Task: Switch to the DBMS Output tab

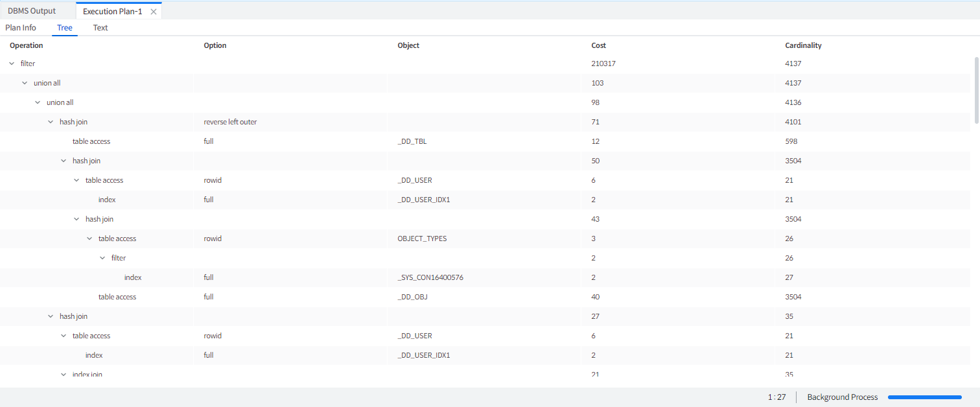Action: click(32, 11)
